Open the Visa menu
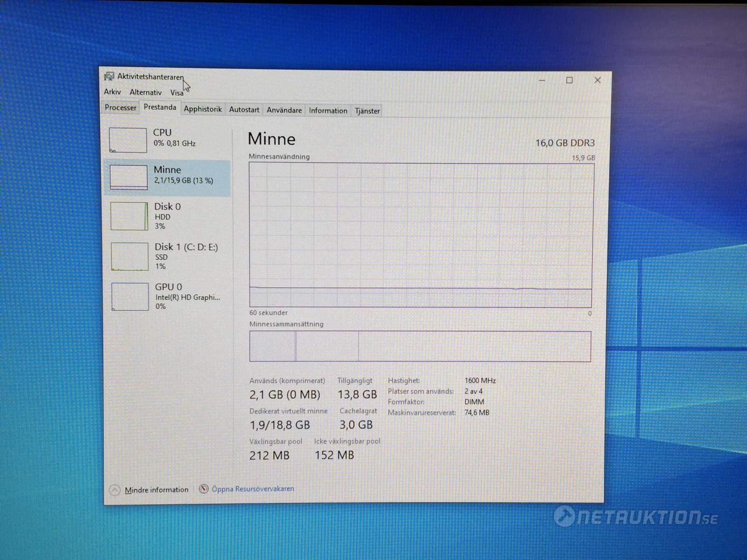Viewport: 747px width, 560px height. 176,93
